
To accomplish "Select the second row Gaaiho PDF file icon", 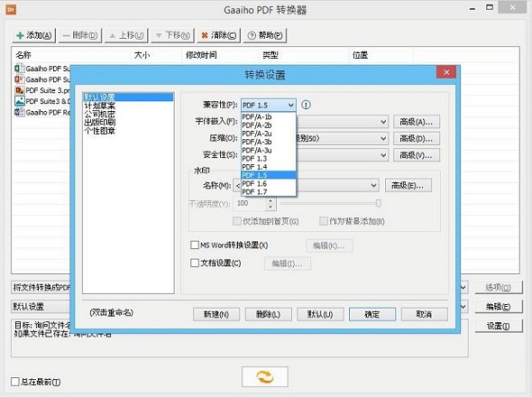I will tap(19, 79).
